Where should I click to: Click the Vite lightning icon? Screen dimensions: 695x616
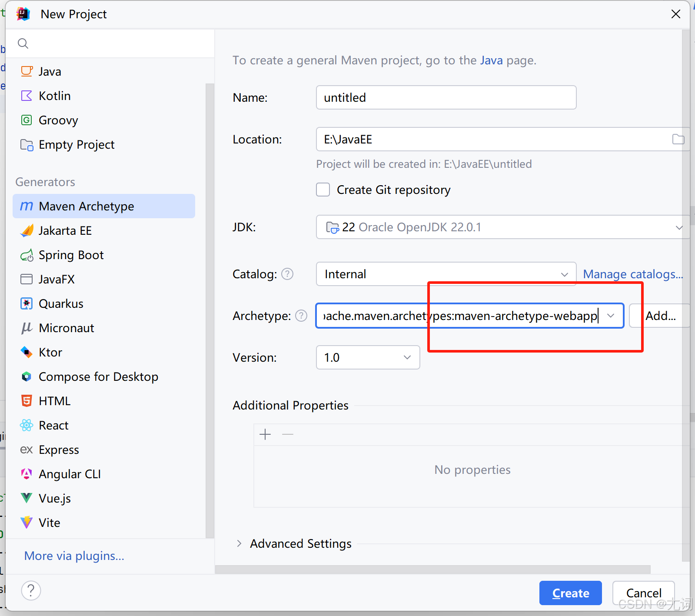coord(27,523)
